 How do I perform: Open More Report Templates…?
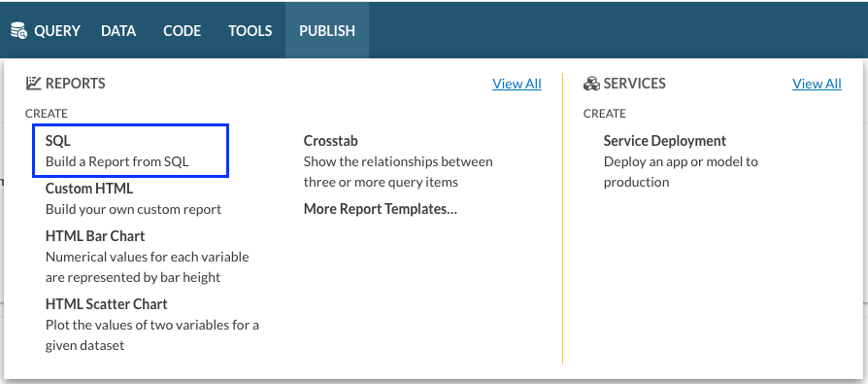point(381,209)
